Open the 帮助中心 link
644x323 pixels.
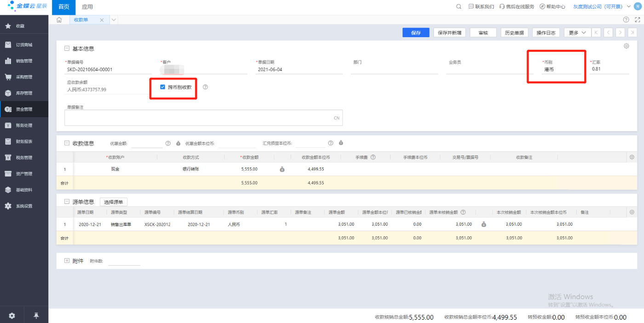552,7
